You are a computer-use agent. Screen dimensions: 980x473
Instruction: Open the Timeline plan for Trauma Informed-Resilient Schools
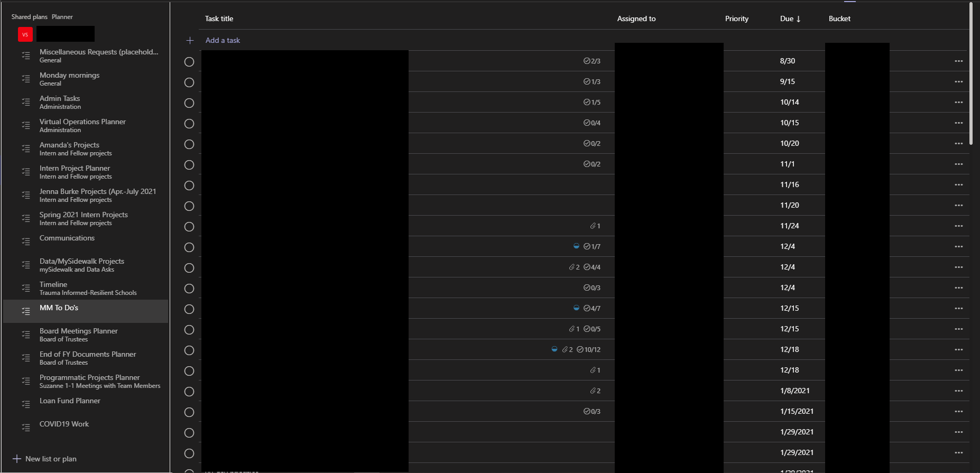point(86,288)
